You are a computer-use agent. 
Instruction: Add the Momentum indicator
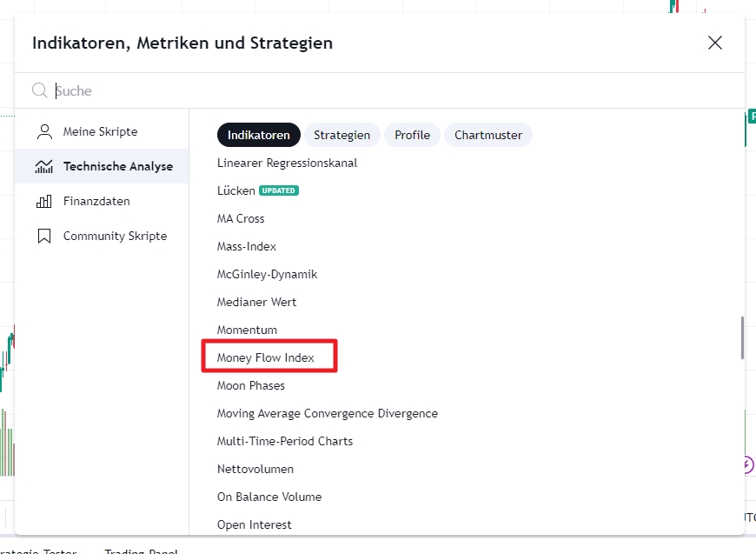[x=248, y=330]
